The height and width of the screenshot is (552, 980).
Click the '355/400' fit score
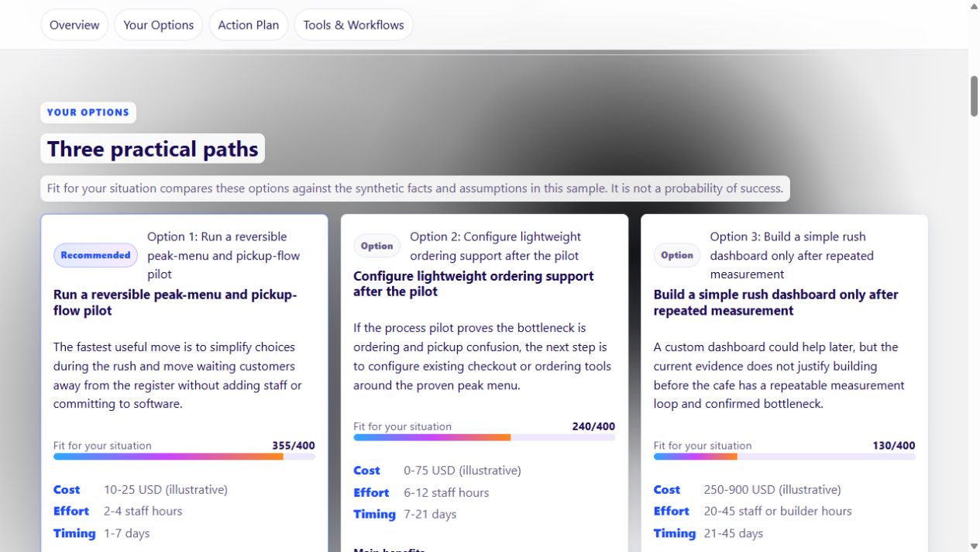294,446
